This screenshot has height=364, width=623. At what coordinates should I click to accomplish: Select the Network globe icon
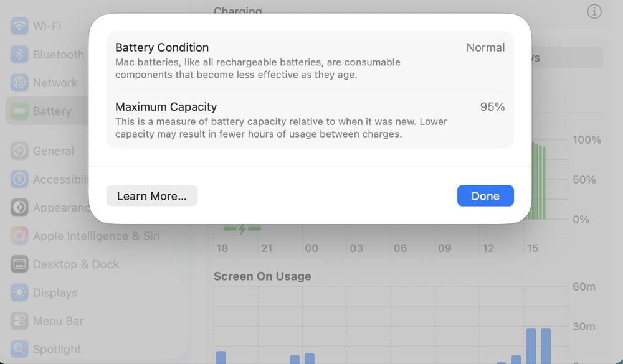click(19, 83)
